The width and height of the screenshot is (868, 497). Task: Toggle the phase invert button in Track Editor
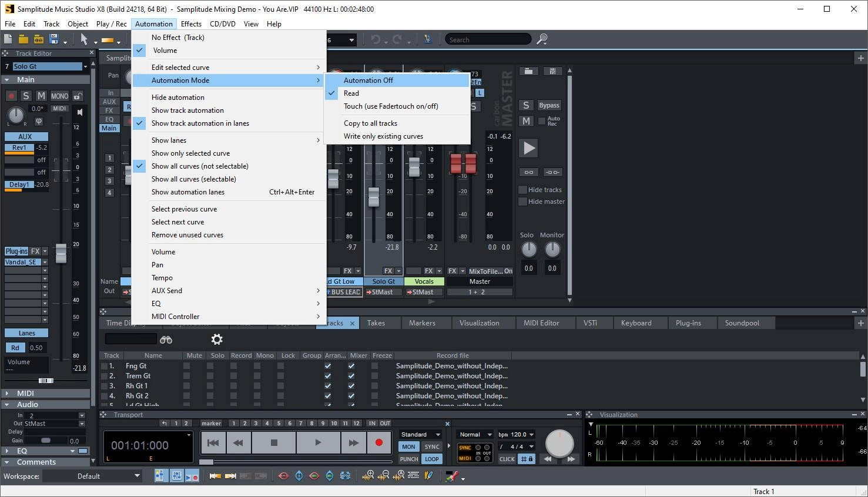tap(39, 121)
